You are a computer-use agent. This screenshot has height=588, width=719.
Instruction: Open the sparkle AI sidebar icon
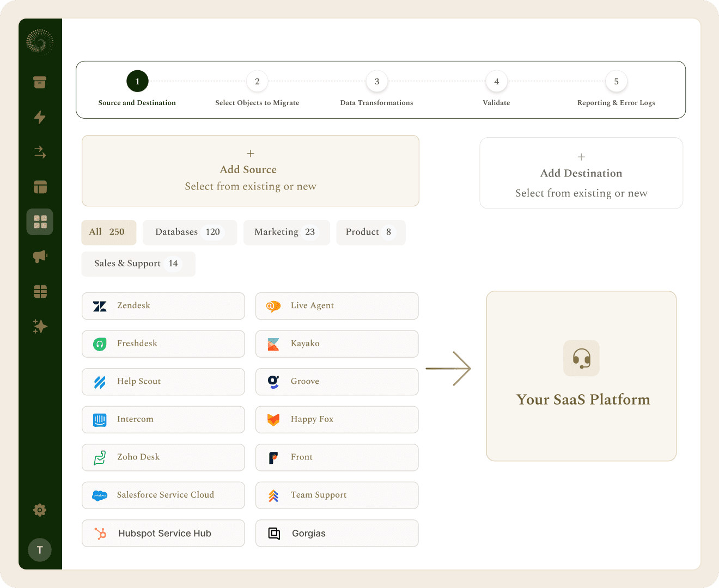tap(40, 326)
